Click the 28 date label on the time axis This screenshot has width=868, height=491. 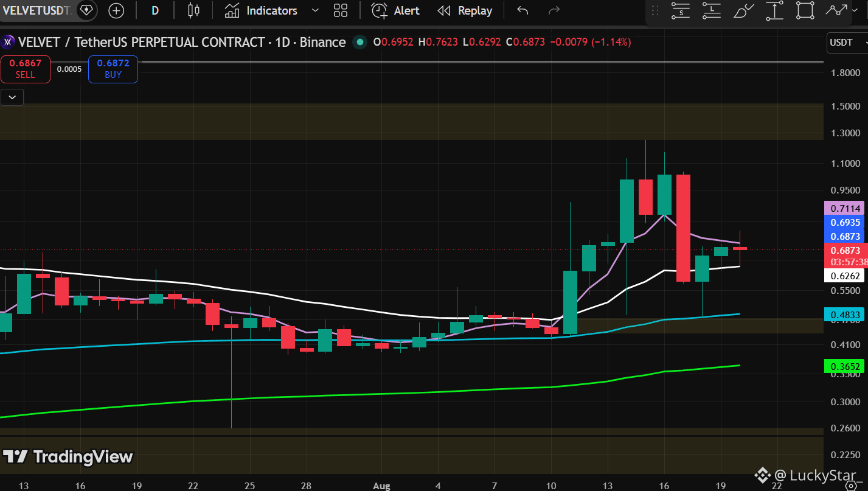click(306, 486)
